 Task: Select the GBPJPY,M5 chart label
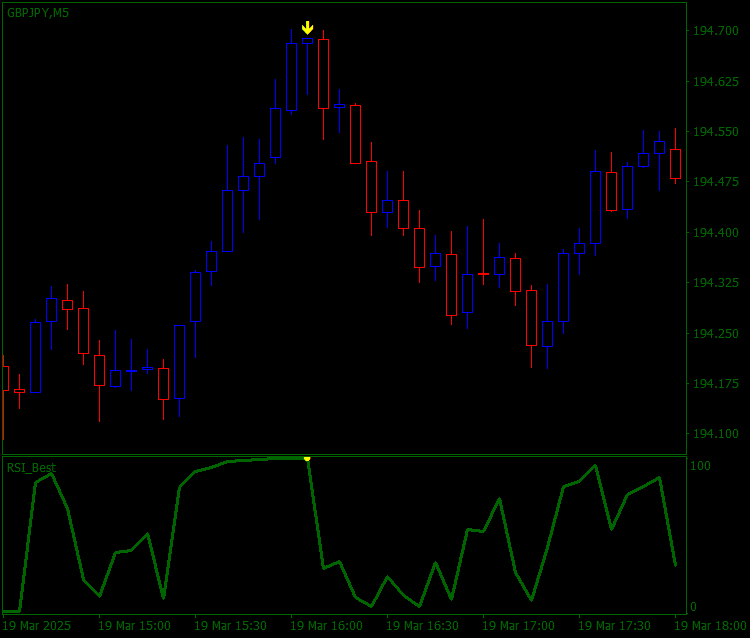click(x=38, y=13)
